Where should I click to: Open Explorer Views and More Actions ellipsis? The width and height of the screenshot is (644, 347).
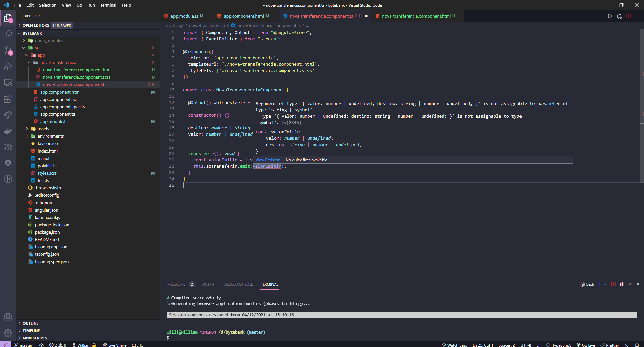pyautogui.click(x=152, y=16)
